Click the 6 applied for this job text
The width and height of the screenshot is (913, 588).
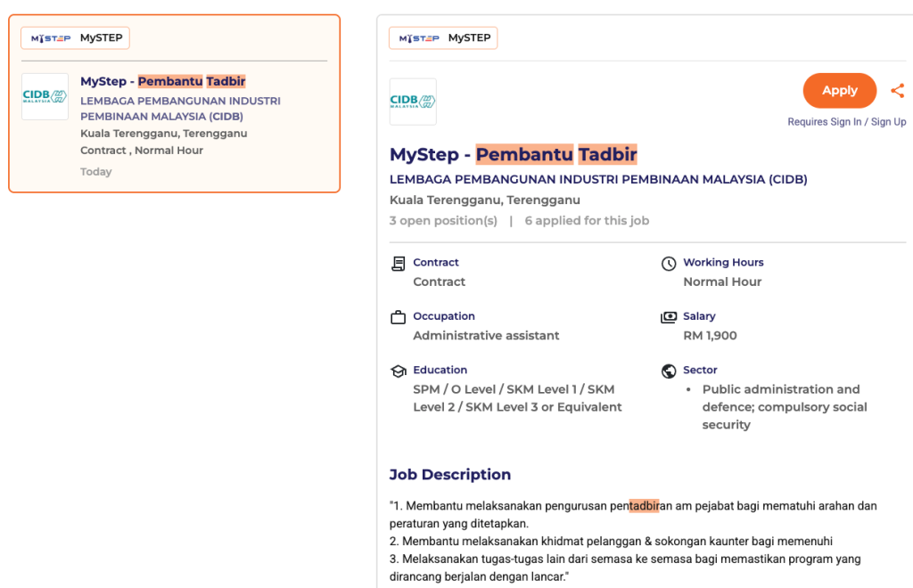[587, 221]
